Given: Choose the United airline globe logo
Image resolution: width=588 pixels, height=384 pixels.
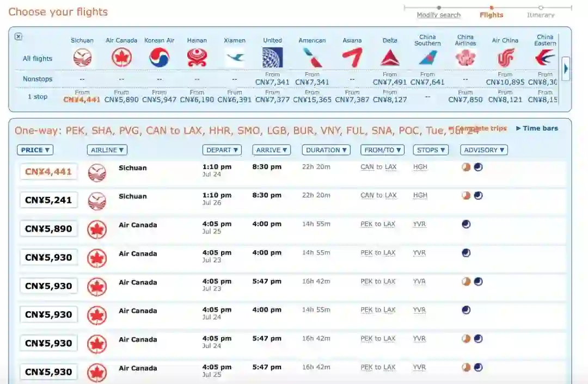Looking at the screenshot, I should coord(273,57).
